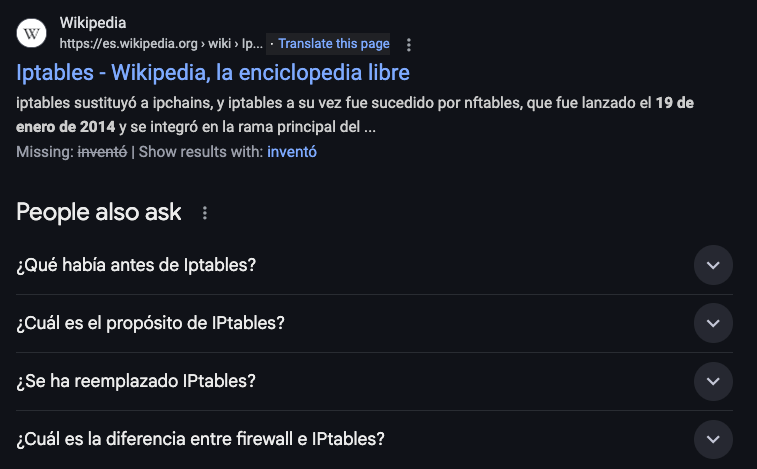Image resolution: width=757 pixels, height=469 pixels.
Task: Click blue inventó link after Show results with
Action: [292, 152]
